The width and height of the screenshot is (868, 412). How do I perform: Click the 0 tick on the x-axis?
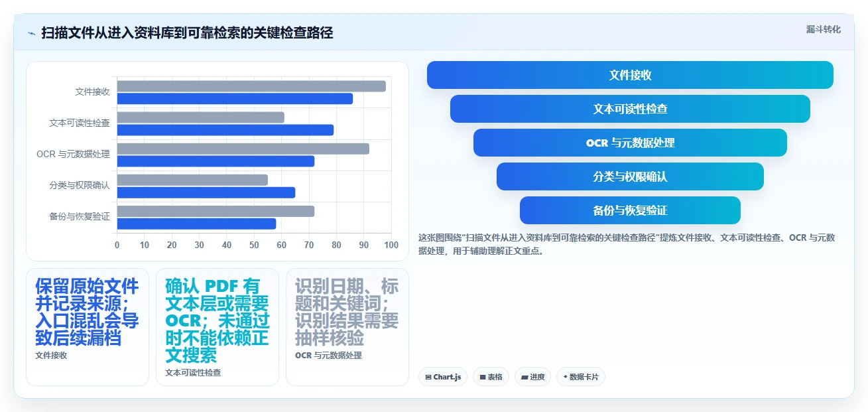(117, 245)
